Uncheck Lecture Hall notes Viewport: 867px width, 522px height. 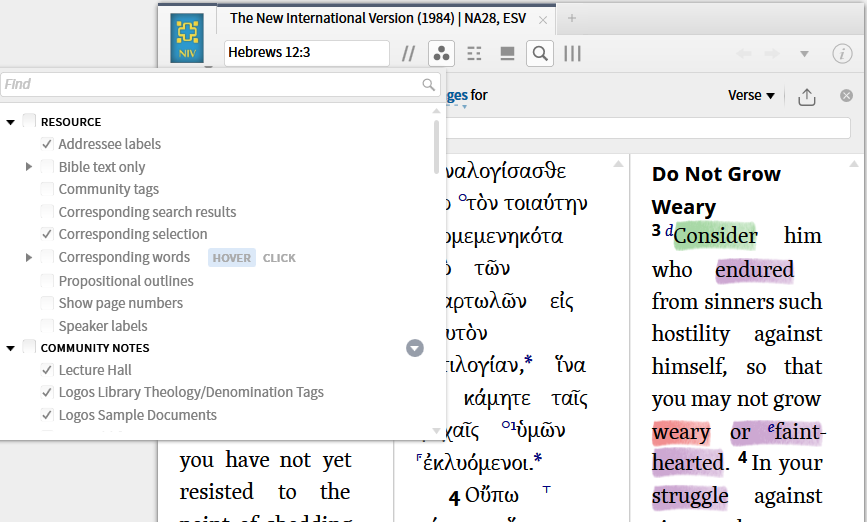(x=47, y=369)
